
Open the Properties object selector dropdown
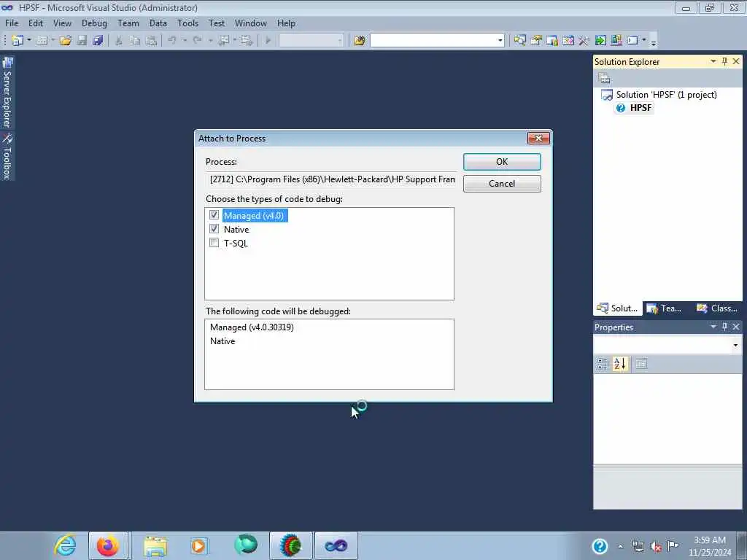[735, 345]
